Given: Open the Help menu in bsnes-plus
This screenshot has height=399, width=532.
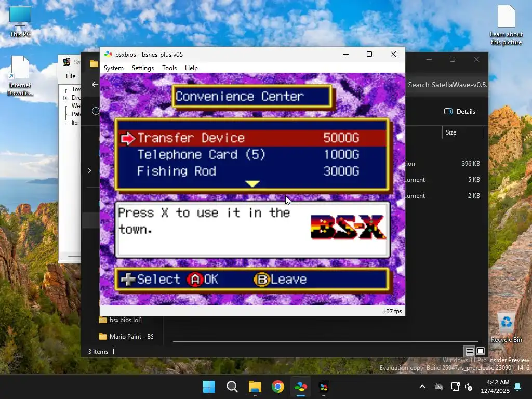Looking at the screenshot, I should [x=191, y=68].
